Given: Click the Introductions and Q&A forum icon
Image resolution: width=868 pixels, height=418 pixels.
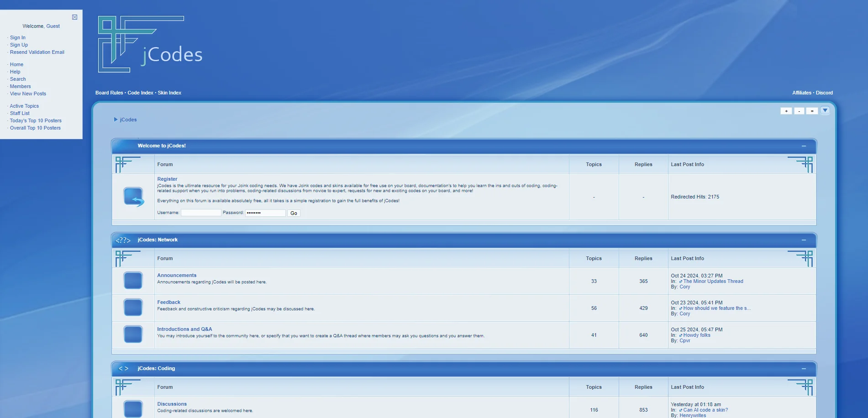Looking at the screenshot, I should 133,334.
